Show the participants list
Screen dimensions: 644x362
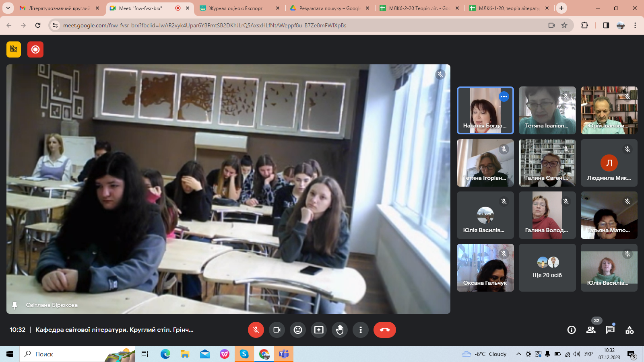591,330
